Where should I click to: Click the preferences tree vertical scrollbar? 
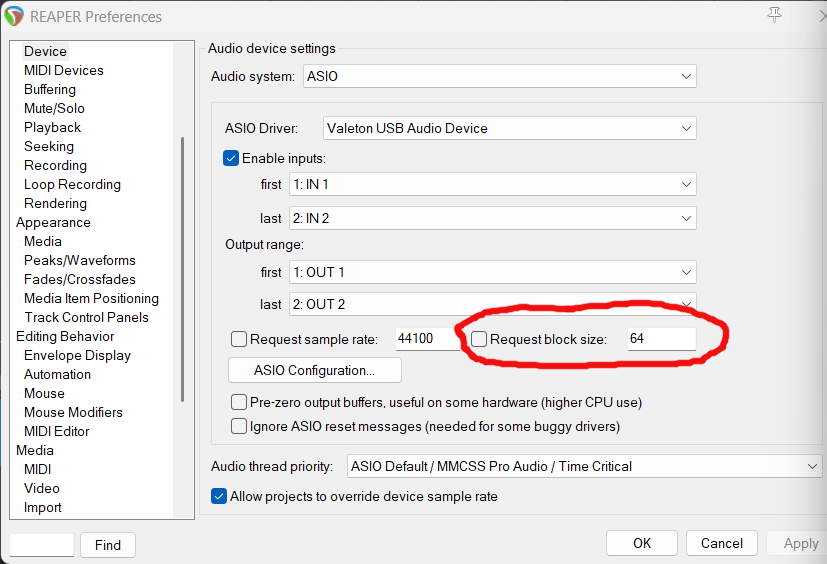click(182, 269)
